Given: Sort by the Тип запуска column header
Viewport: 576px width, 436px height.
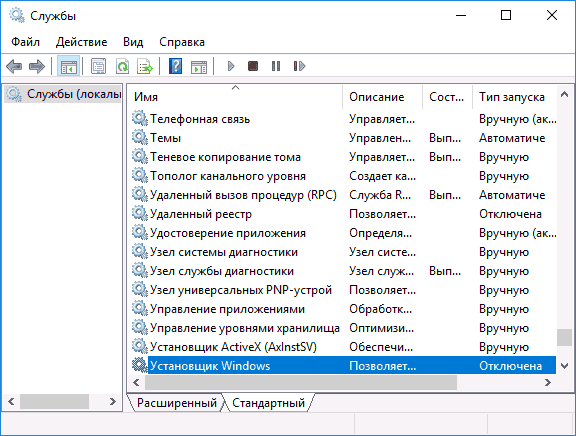Looking at the screenshot, I should [x=514, y=97].
